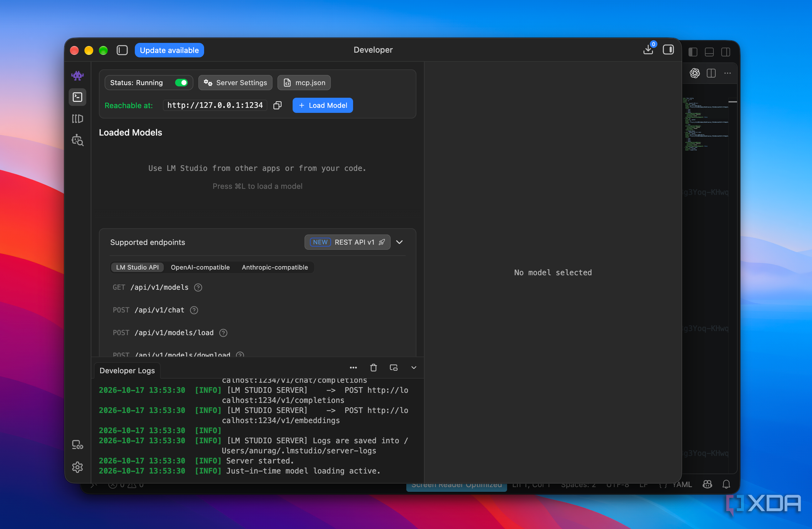Collapse the Developer Logs panel chevron
Image resolution: width=812 pixels, height=529 pixels.
[414, 368]
